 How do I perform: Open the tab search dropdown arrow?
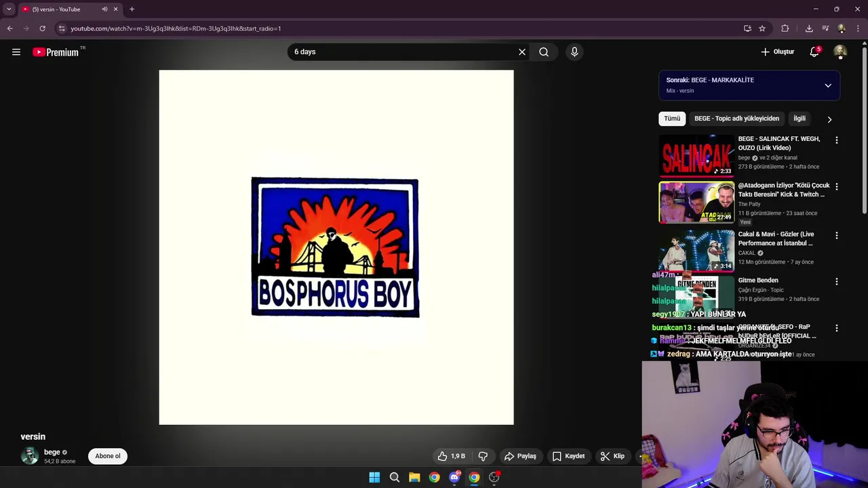tap(9, 9)
